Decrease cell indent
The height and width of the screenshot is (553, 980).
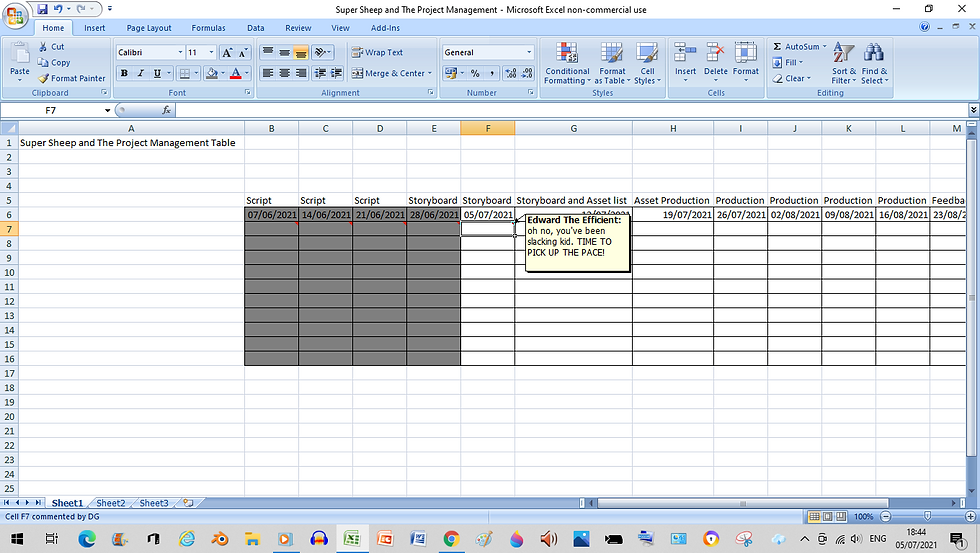click(x=320, y=73)
